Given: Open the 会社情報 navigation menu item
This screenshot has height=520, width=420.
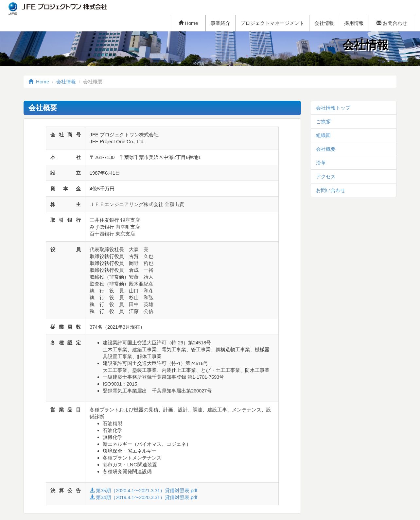Looking at the screenshot, I should [324, 23].
